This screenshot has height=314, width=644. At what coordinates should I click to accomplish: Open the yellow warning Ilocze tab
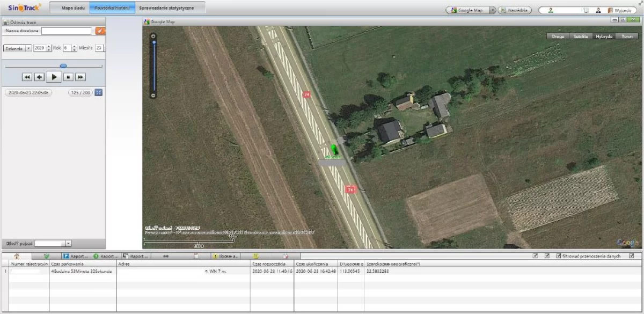226,257
